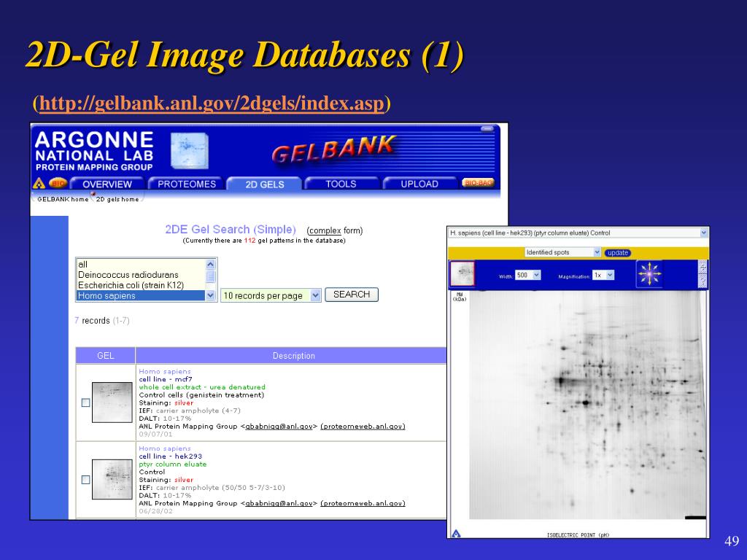This screenshot has height=560, width=747.
Task: Select Escherichia coli (strain K12) entry
Action: [x=141, y=285]
